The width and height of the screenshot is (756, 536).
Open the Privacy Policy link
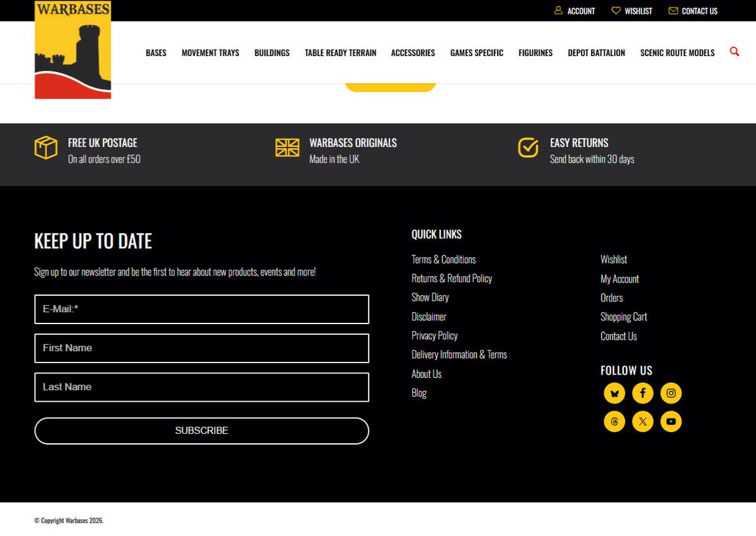pyautogui.click(x=435, y=335)
